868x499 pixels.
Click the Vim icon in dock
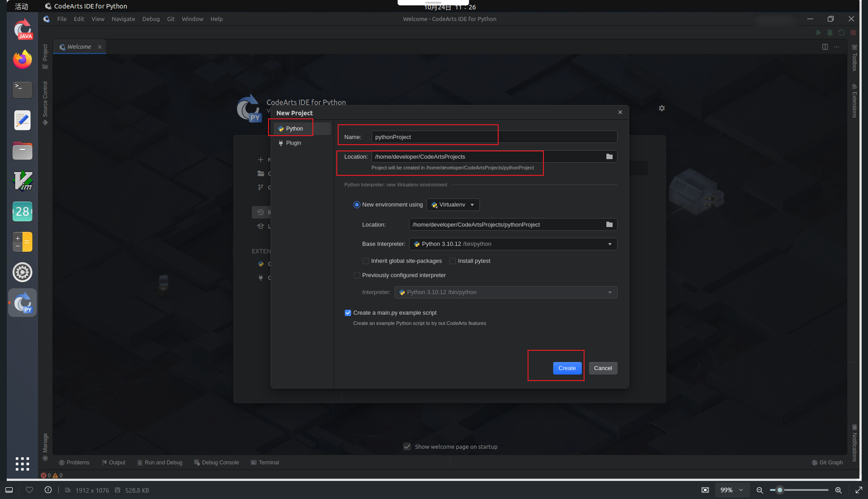tap(22, 181)
